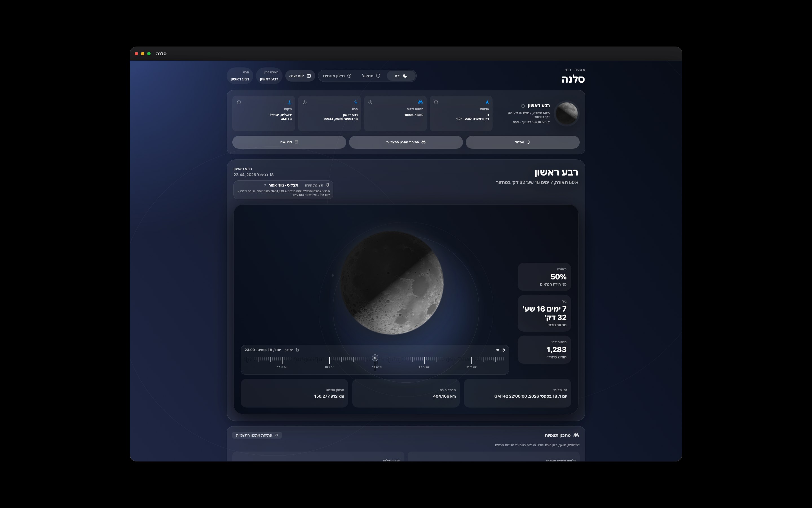The height and width of the screenshot is (508, 812).
Task: Jump to the הבא next-phase pill in the header
Action: 240,76
